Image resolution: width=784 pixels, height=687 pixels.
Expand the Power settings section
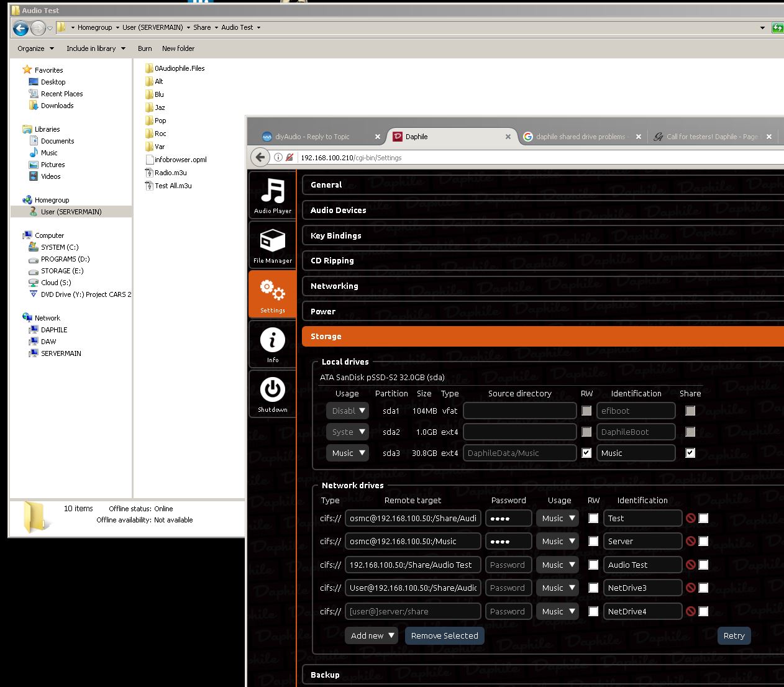543,311
